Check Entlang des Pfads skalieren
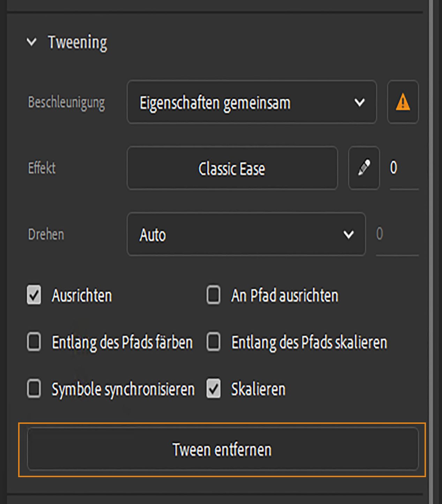The height and width of the screenshot is (504, 442). [213, 343]
